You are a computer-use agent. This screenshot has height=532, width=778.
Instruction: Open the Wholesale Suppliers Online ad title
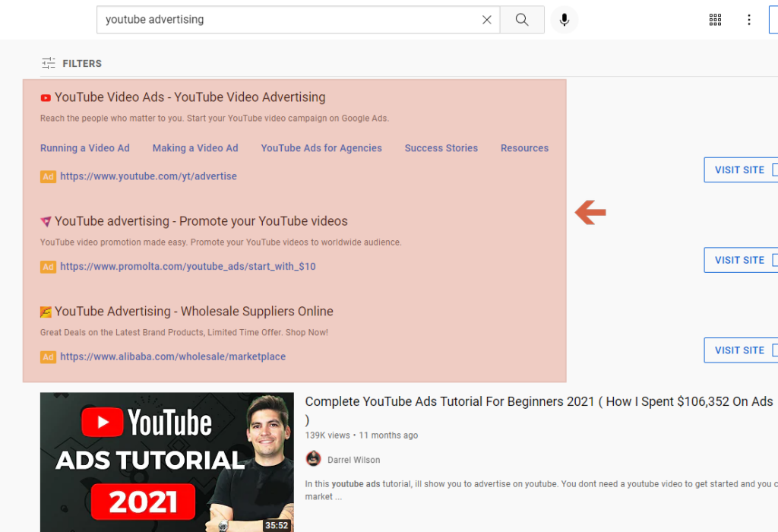coord(194,312)
